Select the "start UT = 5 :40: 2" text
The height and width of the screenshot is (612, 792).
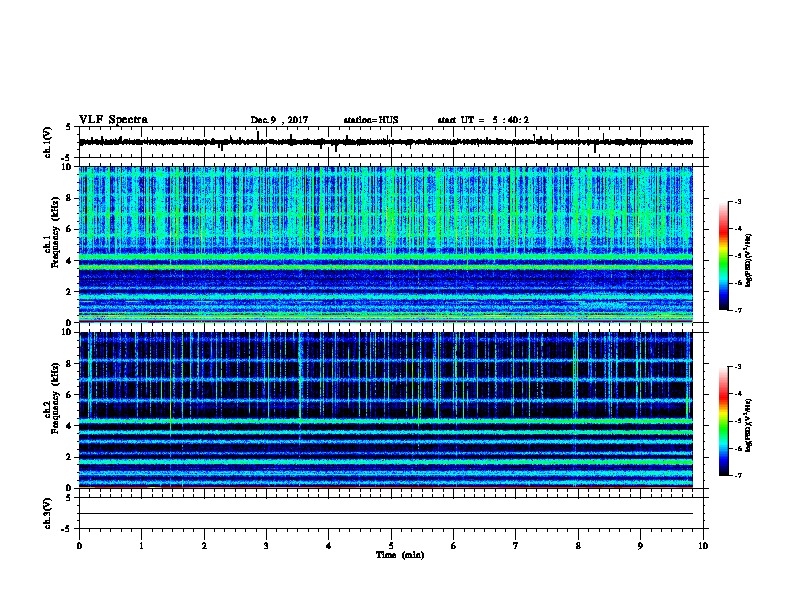(x=483, y=120)
